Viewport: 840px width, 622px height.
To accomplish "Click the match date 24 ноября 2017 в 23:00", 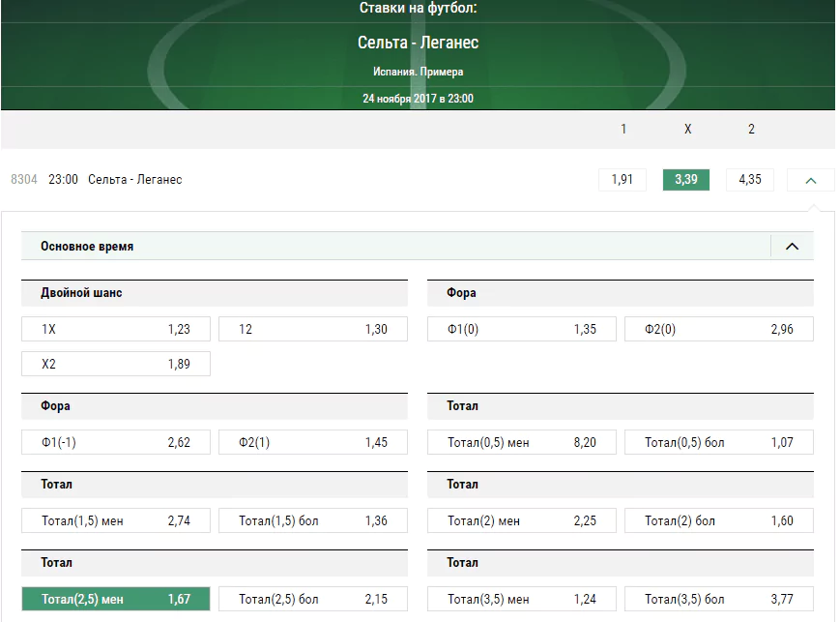I will tap(419, 98).
